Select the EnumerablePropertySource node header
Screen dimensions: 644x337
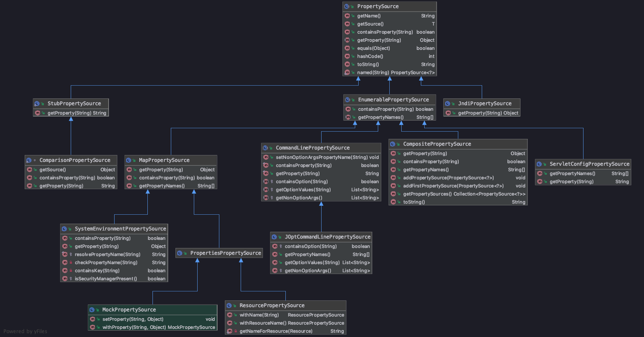390,100
